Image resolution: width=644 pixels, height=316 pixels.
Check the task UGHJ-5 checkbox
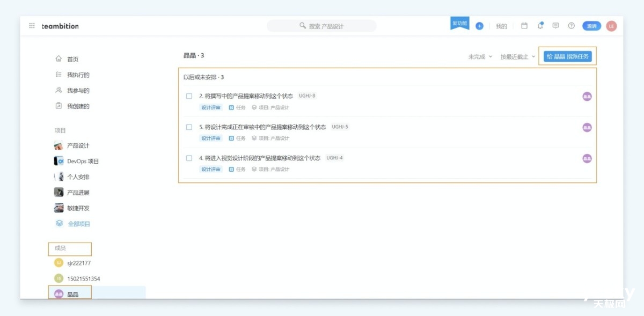click(x=189, y=127)
